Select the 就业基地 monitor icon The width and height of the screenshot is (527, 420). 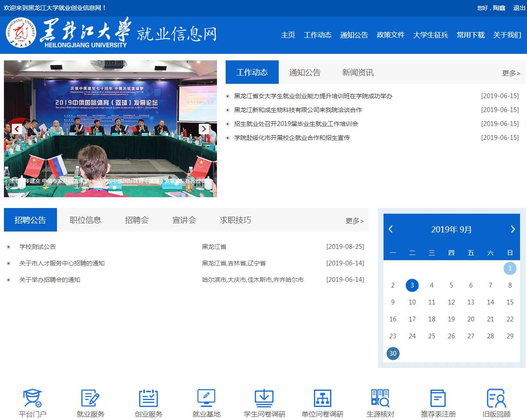[206, 398]
